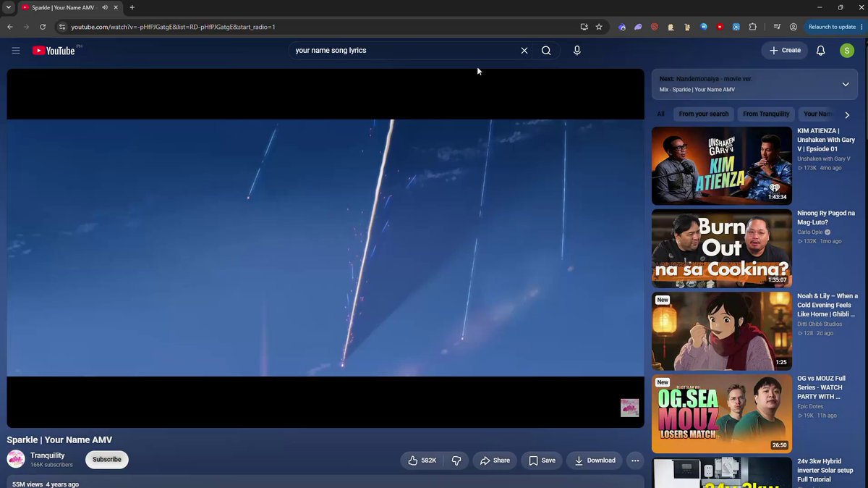868x488 pixels.
Task: Reload the page in Chrome
Action: click(43, 27)
